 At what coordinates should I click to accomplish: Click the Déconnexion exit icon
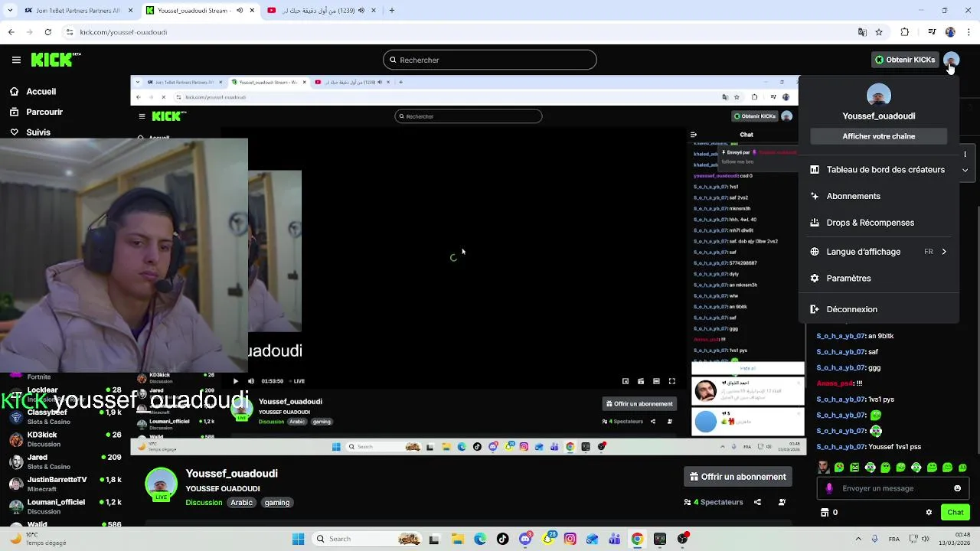pos(815,309)
